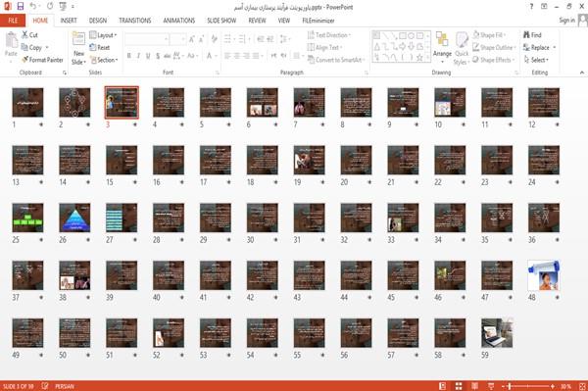Screen dimensions: 588x391
Task: Toggle Bold formatting
Action: (129, 56)
